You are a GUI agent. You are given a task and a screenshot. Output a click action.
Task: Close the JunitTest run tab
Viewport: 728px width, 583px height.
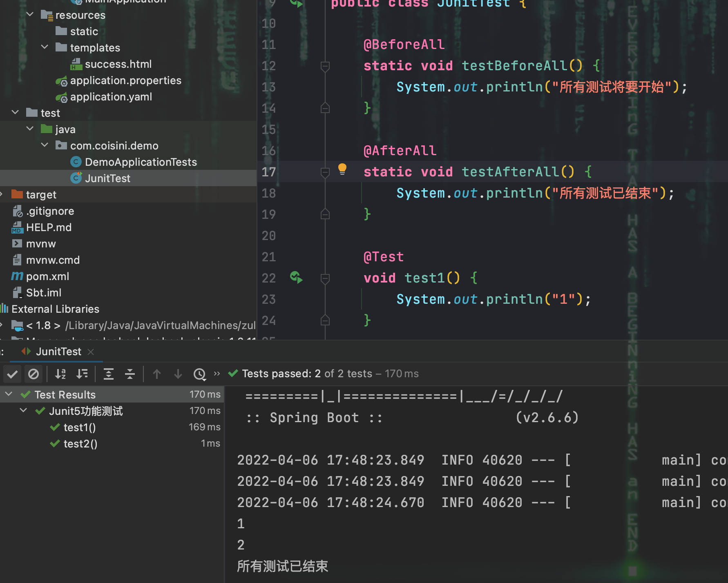pyautogui.click(x=91, y=352)
